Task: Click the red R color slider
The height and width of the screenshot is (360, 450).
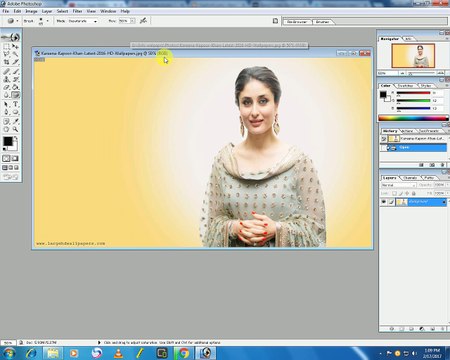Action: [413, 93]
